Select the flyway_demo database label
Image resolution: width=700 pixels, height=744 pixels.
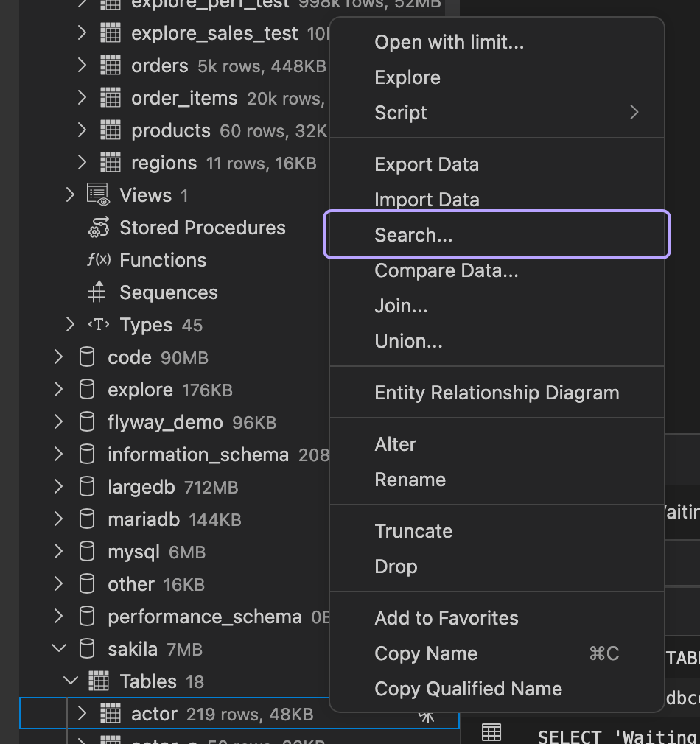[x=165, y=422]
